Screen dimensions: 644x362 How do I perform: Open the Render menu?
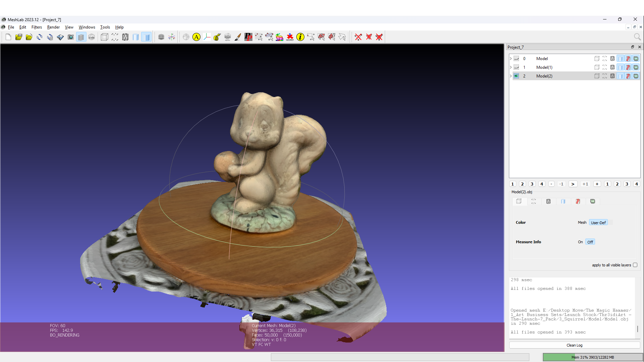coord(53,27)
